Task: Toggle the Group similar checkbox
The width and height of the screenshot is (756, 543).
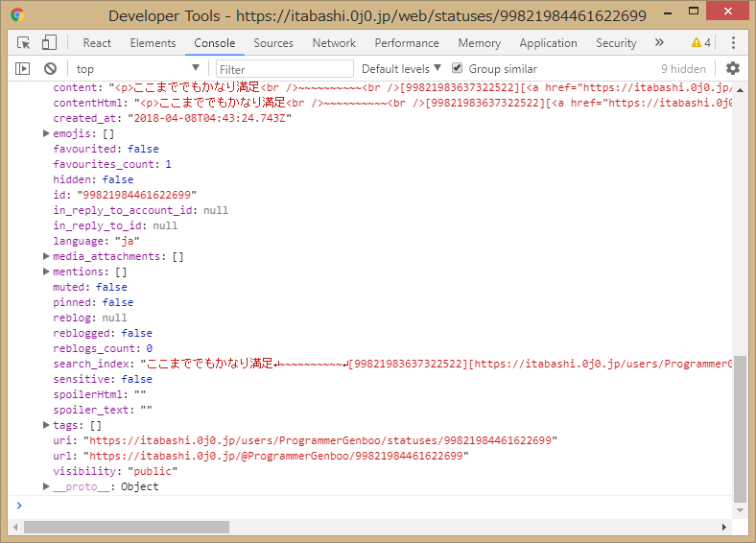Action: [457, 69]
